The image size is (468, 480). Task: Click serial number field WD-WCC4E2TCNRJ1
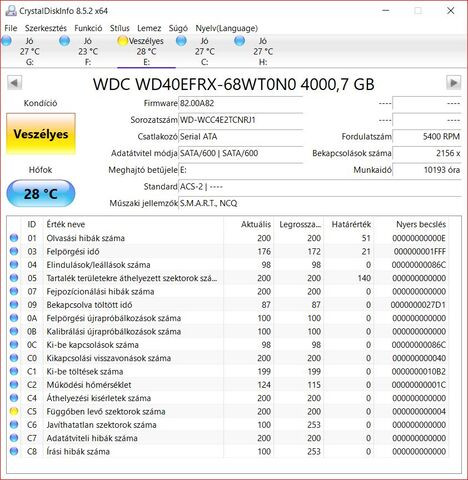pos(241,120)
